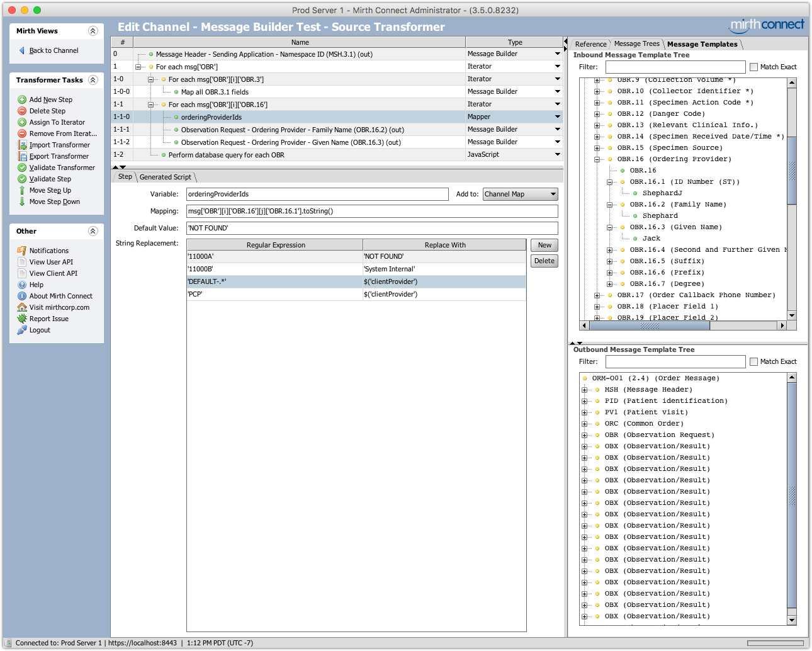This screenshot has width=812, height=651.
Task: Switch to the Message Trees tab
Action: (636, 43)
